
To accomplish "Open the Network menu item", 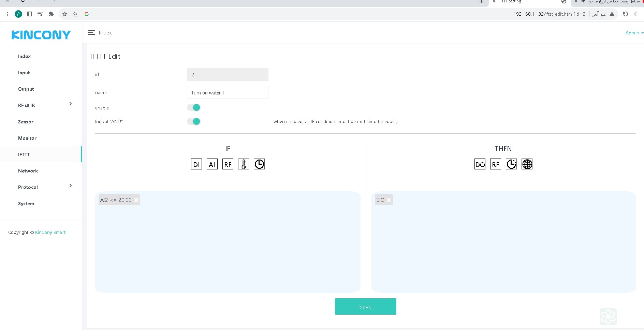I will pyautogui.click(x=28, y=171).
